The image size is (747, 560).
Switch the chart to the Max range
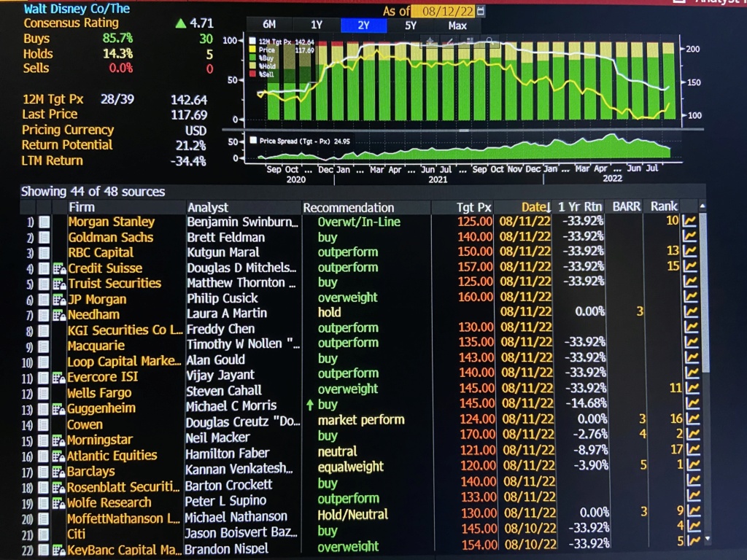pos(457,26)
